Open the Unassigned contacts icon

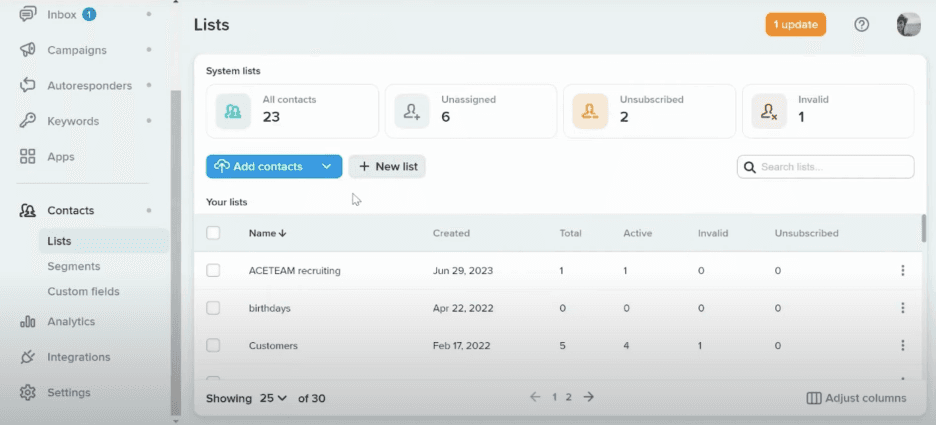pos(411,110)
